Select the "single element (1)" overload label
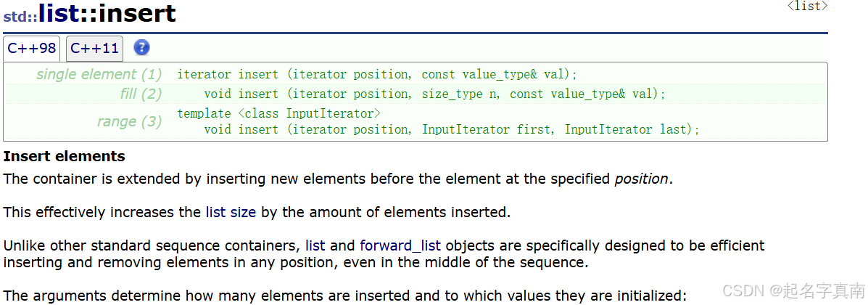This screenshot has height=305, width=868. pyautogui.click(x=99, y=74)
